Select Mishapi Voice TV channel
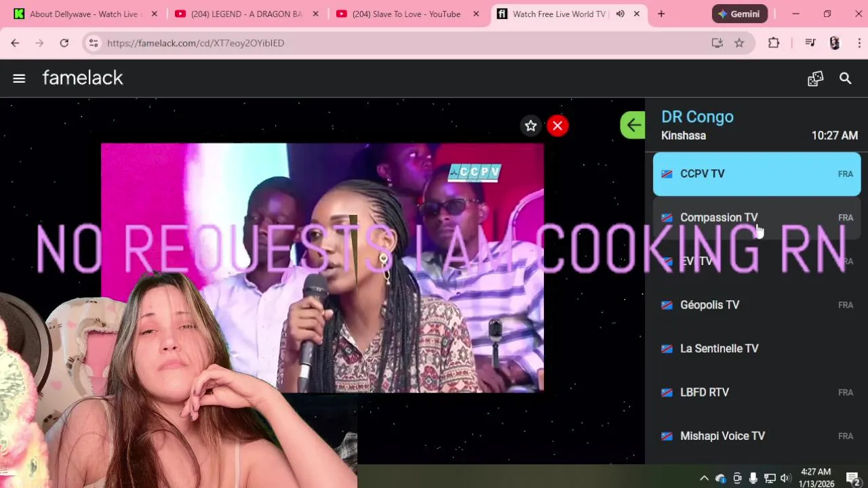The image size is (868, 488). click(757, 436)
